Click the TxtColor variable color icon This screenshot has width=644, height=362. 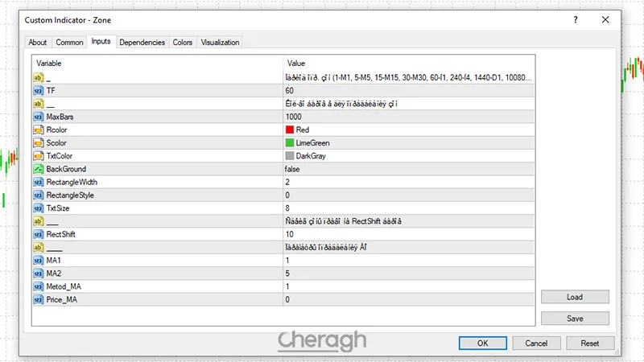click(x=38, y=156)
